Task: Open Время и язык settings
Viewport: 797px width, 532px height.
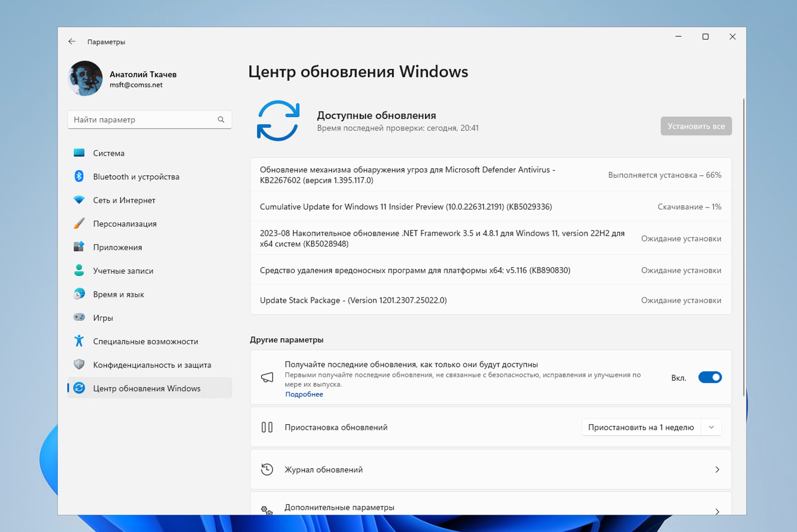Action: (150, 294)
